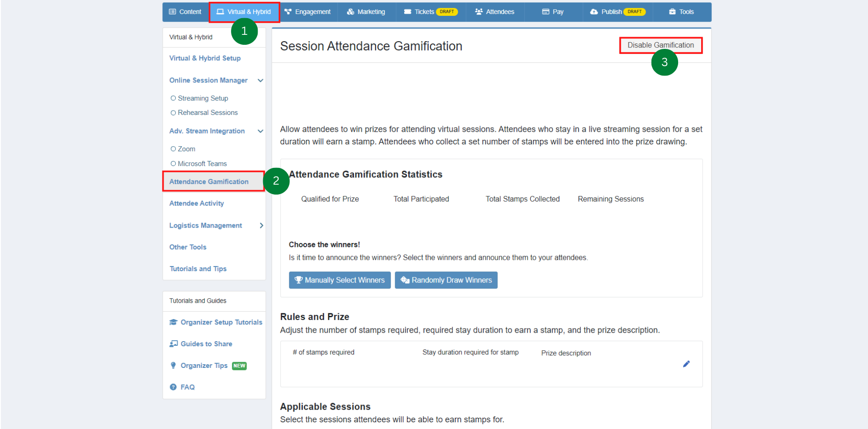
Task: Expand the Logistics Management section
Action: tap(261, 225)
